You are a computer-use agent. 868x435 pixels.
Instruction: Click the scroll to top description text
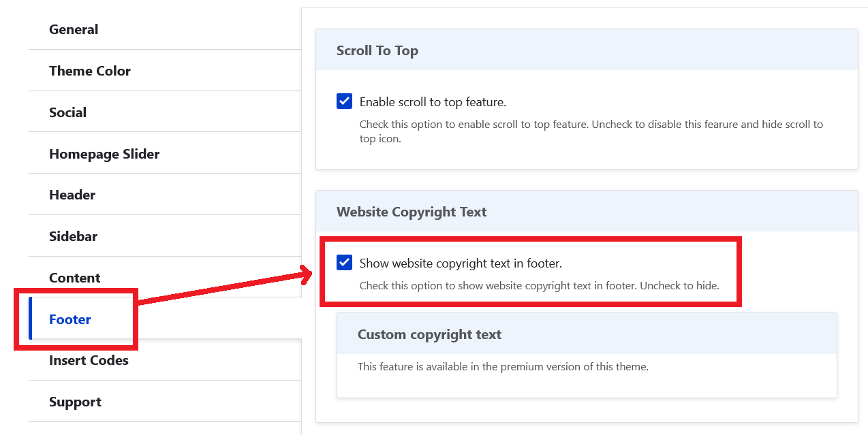tap(591, 131)
